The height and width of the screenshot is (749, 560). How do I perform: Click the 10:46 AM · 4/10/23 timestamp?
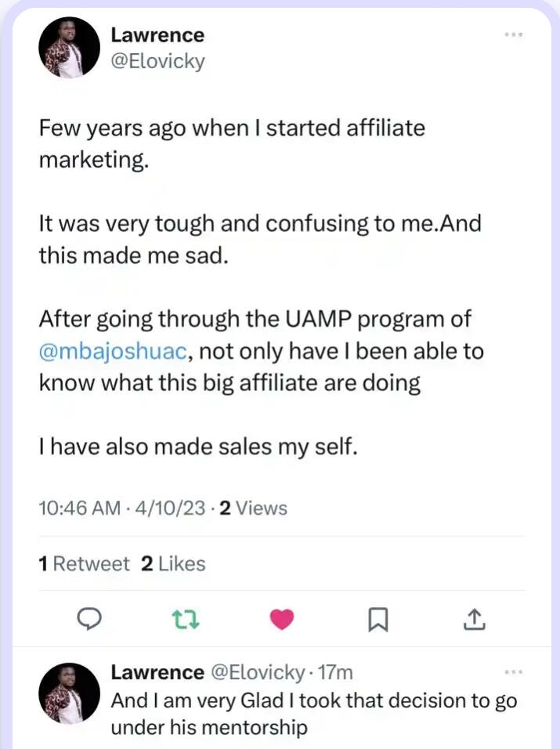coord(123,508)
